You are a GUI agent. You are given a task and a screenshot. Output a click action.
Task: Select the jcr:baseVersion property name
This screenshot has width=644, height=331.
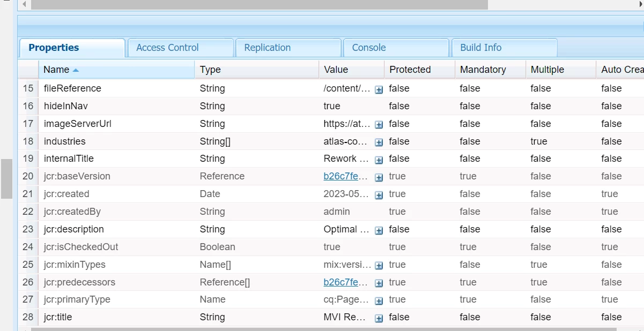click(77, 176)
